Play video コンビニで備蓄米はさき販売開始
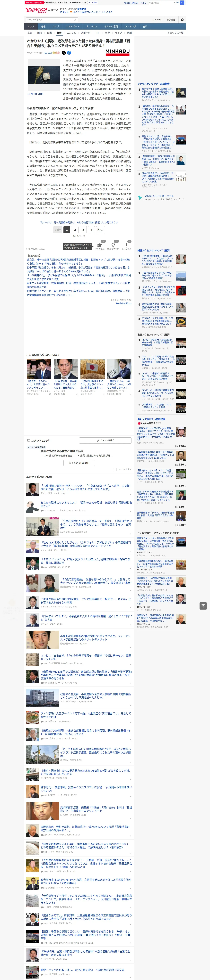The image size is (210, 980). 181,343
